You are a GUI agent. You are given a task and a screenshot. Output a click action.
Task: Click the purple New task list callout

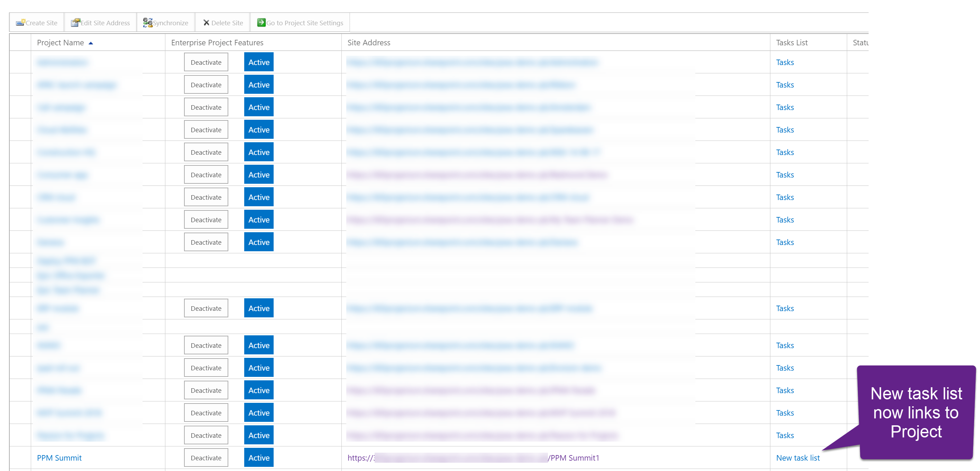coord(916,412)
